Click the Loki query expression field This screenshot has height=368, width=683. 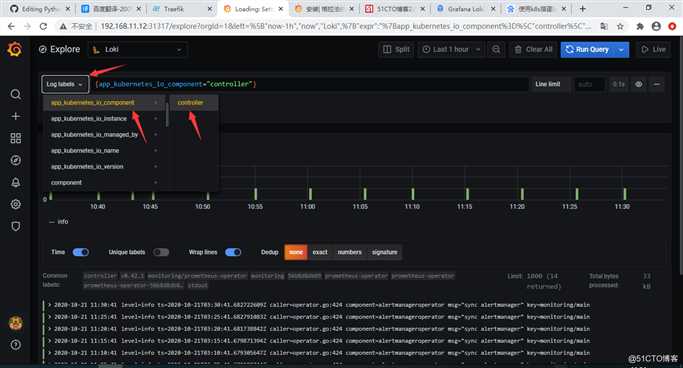tap(309, 84)
